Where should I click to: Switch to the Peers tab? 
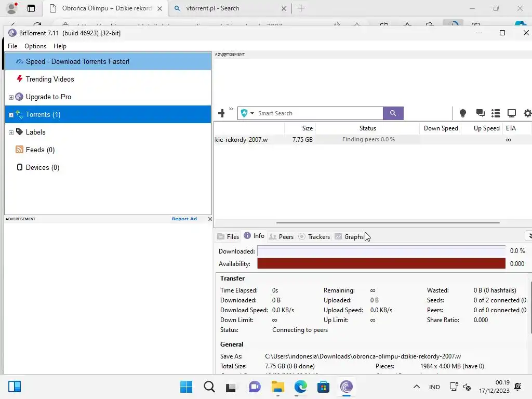[281, 237]
